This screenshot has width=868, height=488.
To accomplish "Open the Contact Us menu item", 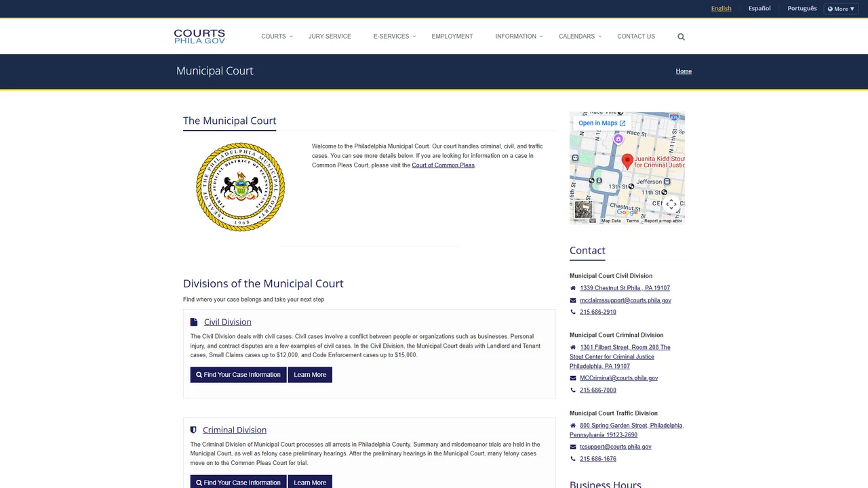I will 636,37.
